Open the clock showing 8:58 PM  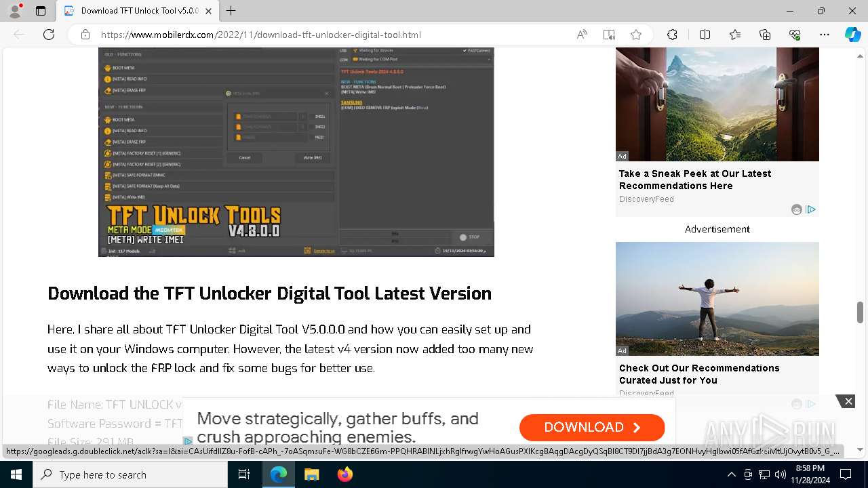click(810, 474)
